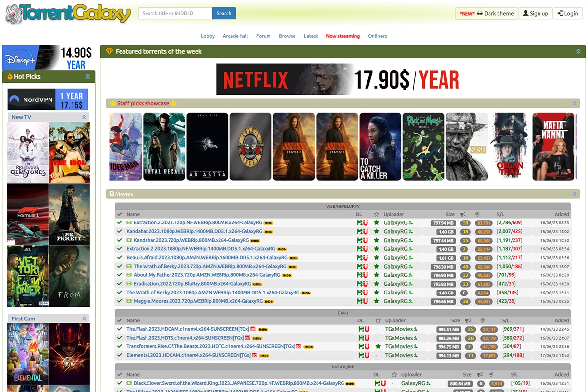Open the Lobby page
Screen dimensions: 588x392
(208, 36)
